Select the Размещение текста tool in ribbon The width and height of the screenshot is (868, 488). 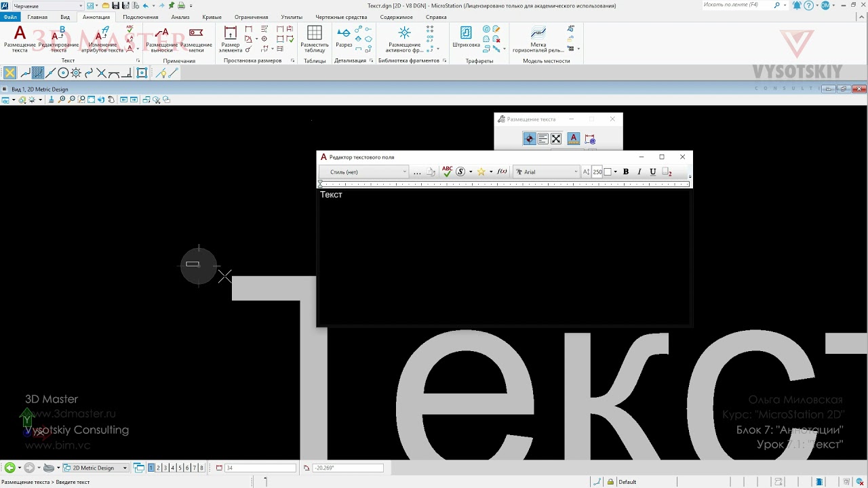20,39
